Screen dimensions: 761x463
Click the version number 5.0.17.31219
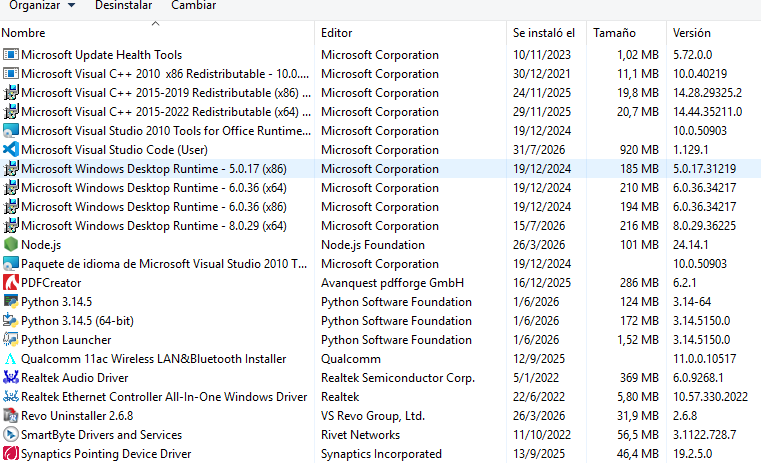tap(704, 168)
